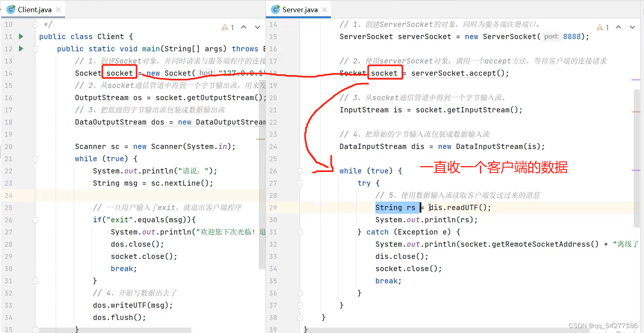Image resolution: width=644 pixels, height=333 pixels.
Task: Click highlighted 'String rs' in Server.java
Action: pos(395,208)
